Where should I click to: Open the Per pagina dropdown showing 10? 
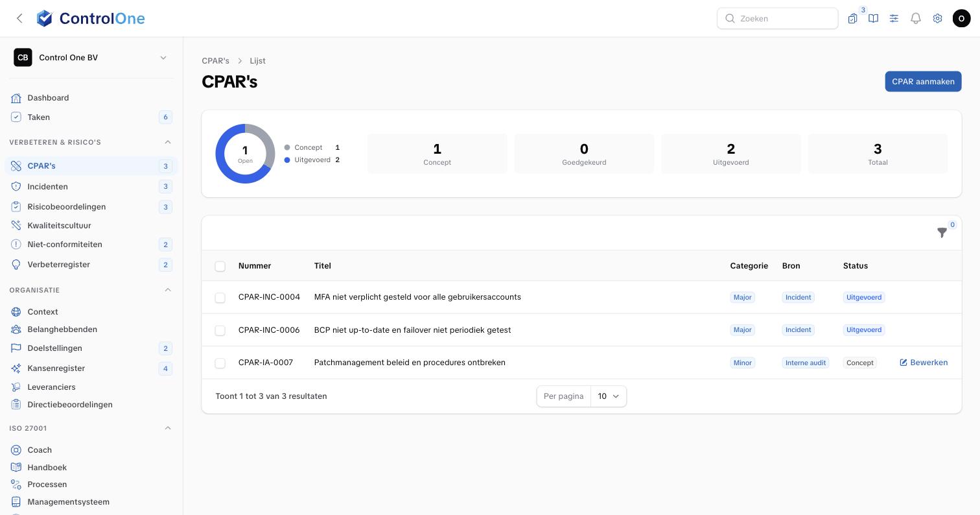(x=608, y=396)
